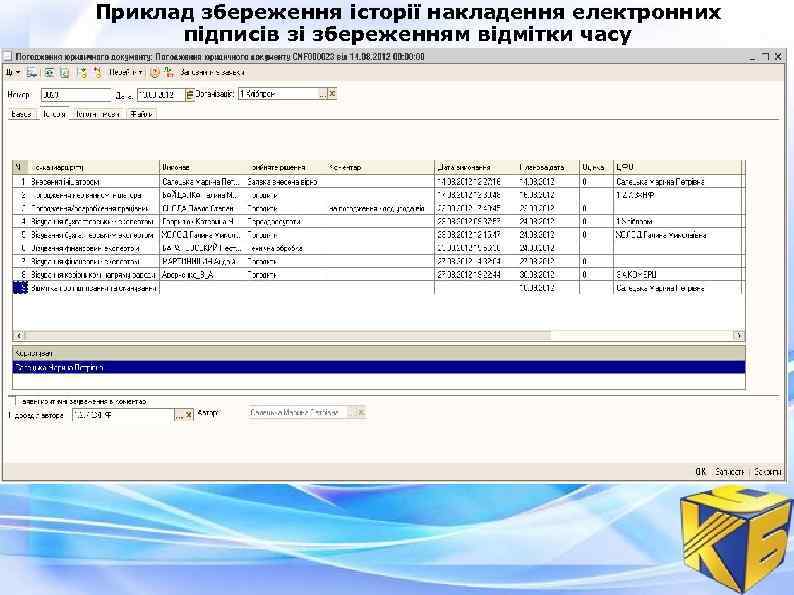Click the Планова дата column header
Screen dimensions: 794x595
tap(548, 167)
